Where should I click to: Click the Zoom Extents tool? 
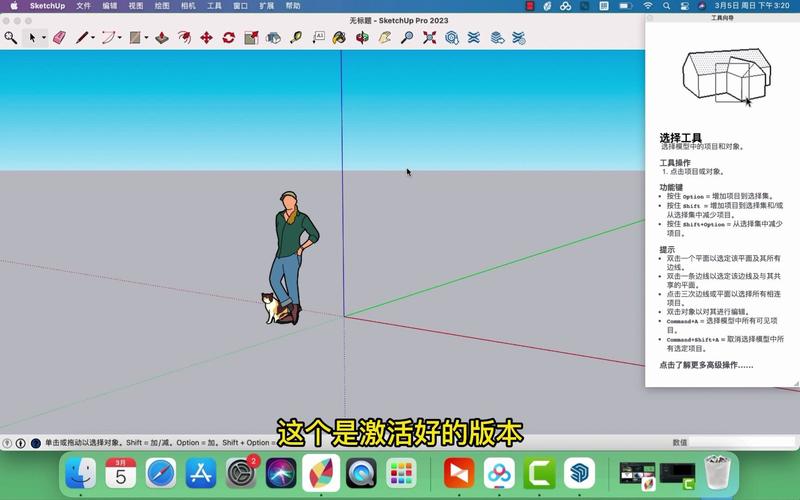click(x=430, y=38)
